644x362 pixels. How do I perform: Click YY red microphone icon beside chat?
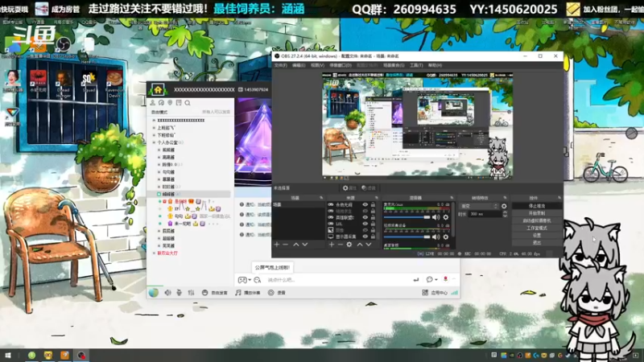446,279
